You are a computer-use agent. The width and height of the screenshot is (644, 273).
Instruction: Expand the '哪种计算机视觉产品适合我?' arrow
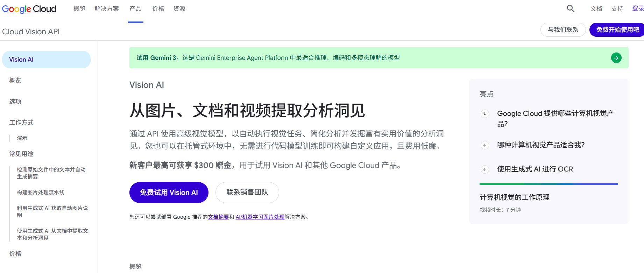click(x=485, y=145)
